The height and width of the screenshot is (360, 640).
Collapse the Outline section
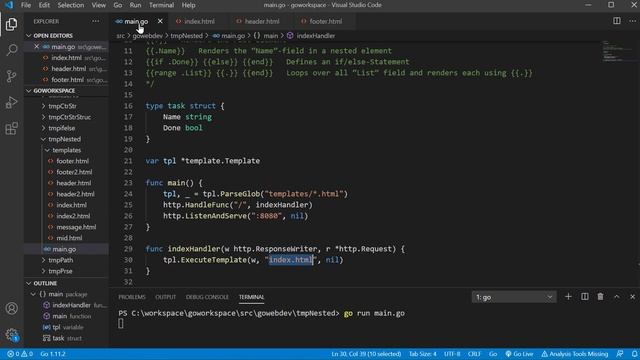29,283
